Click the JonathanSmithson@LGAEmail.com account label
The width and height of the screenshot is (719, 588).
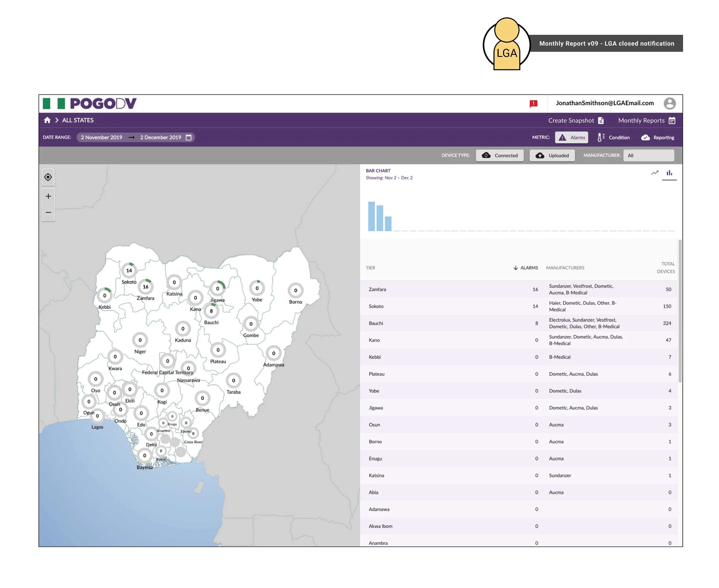tap(605, 103)
